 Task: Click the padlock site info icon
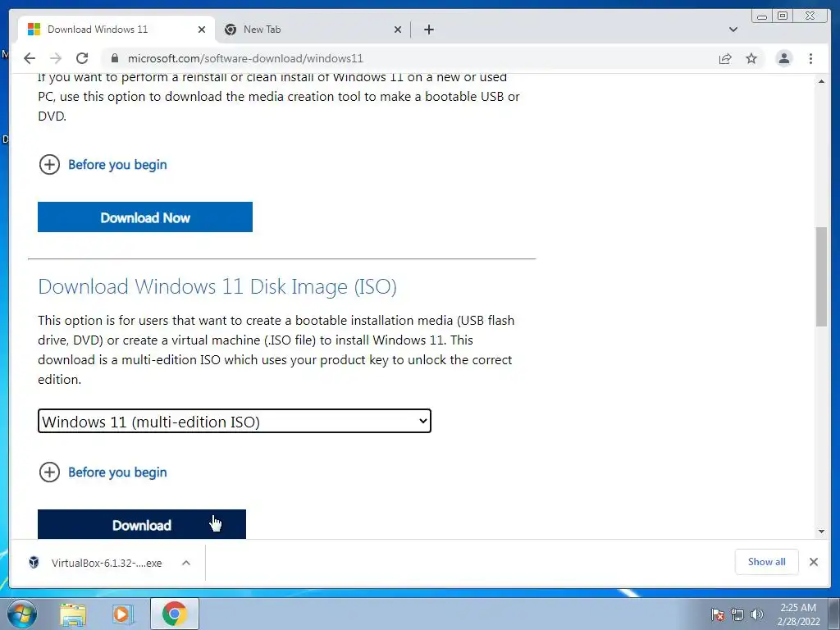114,58
